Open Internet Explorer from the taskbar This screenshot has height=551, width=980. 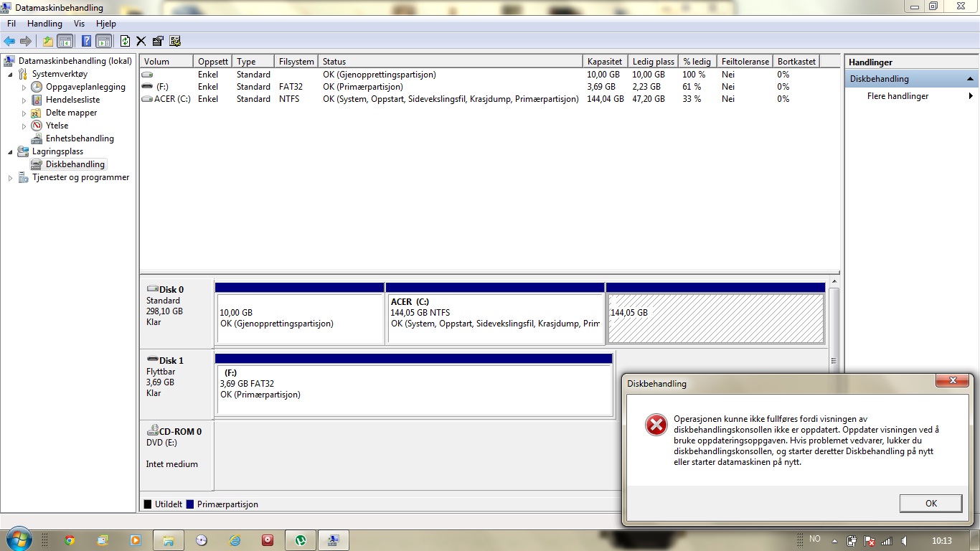click(234, 540)
